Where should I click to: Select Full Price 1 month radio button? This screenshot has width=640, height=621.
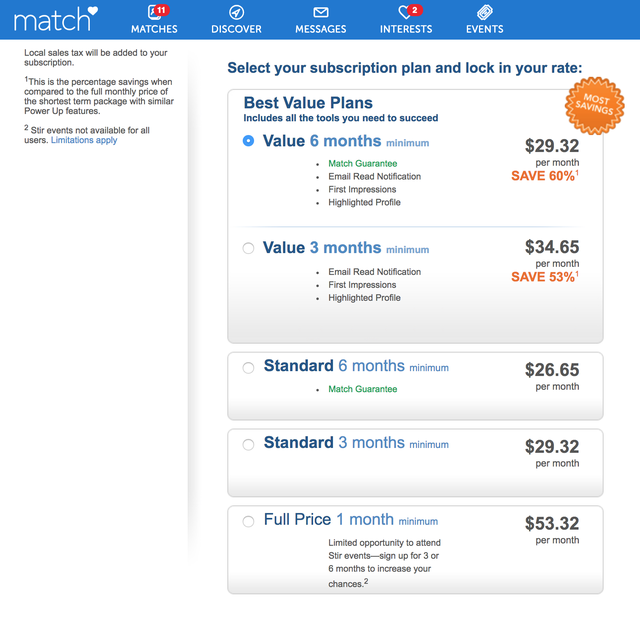(x=248, y=521)
